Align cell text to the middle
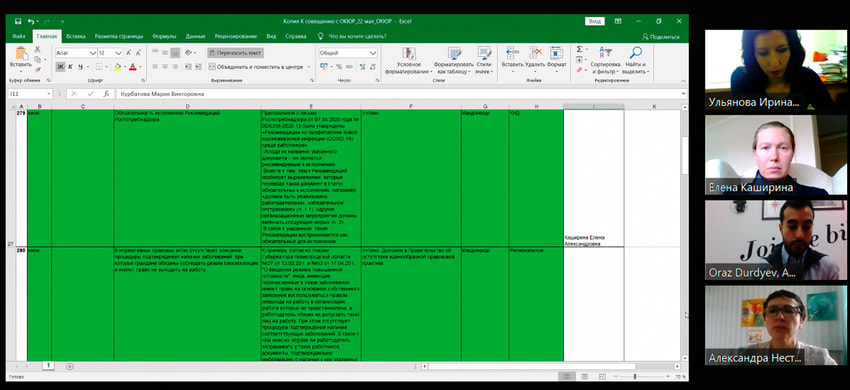The width and height of the screenshot is (850, 390). [165, 53]
